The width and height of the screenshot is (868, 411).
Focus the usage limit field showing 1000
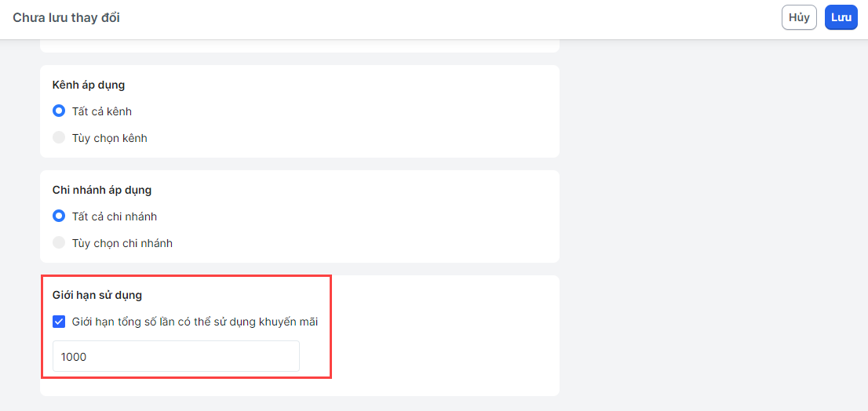pyautogui.click(x=176, y=356)
